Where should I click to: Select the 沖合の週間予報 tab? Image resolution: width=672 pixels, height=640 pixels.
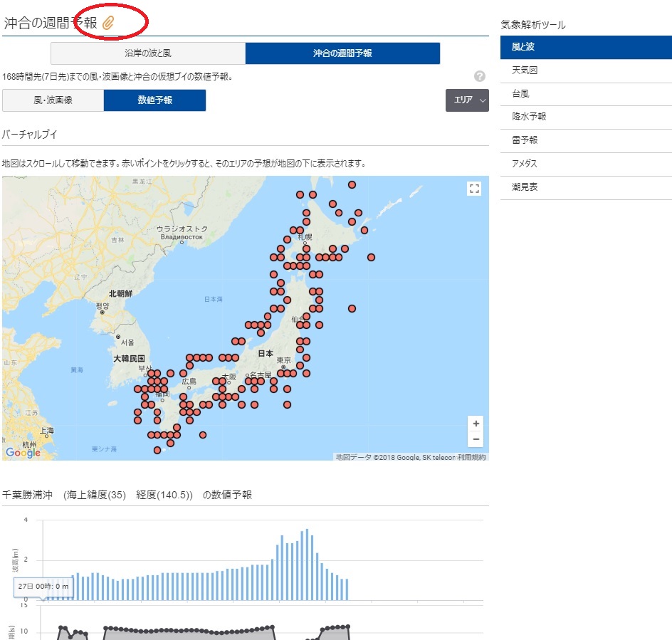point(342,53)
